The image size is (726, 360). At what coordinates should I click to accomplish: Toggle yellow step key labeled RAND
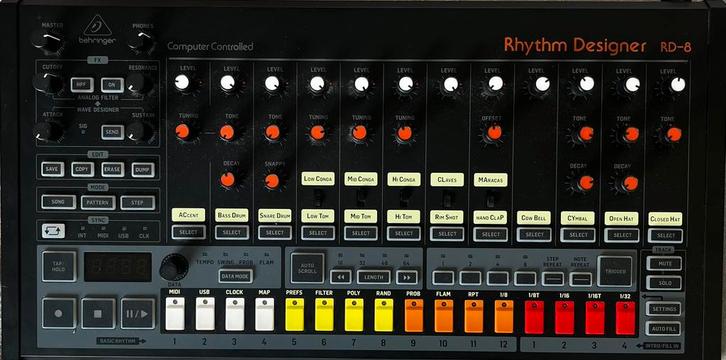click(383, 315)
